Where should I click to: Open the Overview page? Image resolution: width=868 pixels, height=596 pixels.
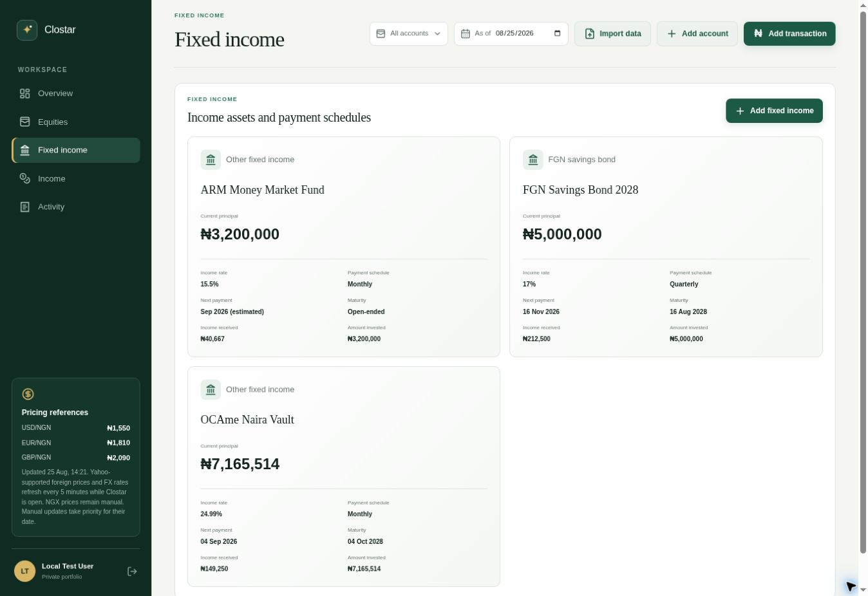[x=76, y=93]
